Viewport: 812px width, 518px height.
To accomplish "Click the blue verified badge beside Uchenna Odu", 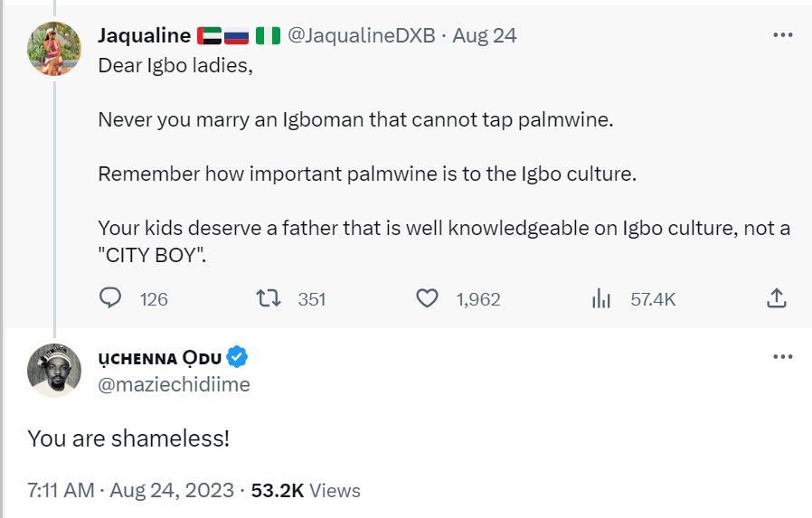I will [x=237, y=357].
